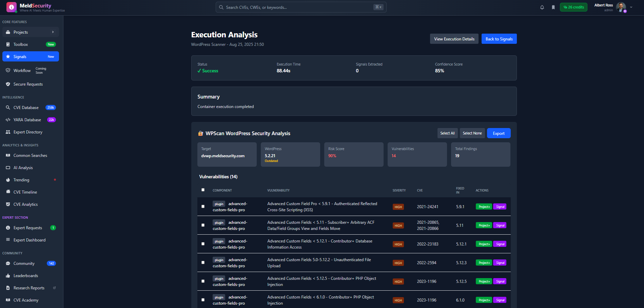Focus the CVE search field

[301, 7]
